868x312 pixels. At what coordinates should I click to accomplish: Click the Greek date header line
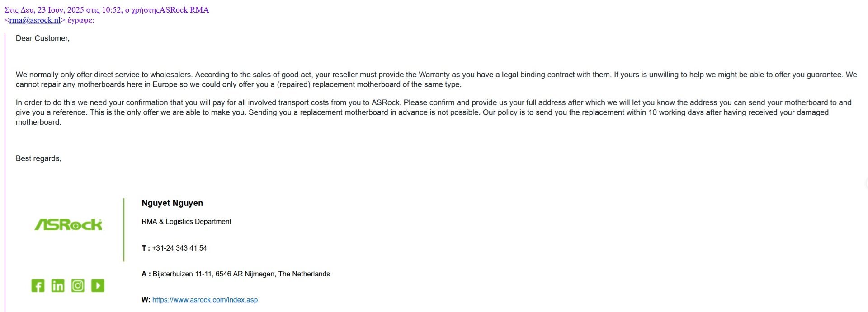(x=107, y=10)
